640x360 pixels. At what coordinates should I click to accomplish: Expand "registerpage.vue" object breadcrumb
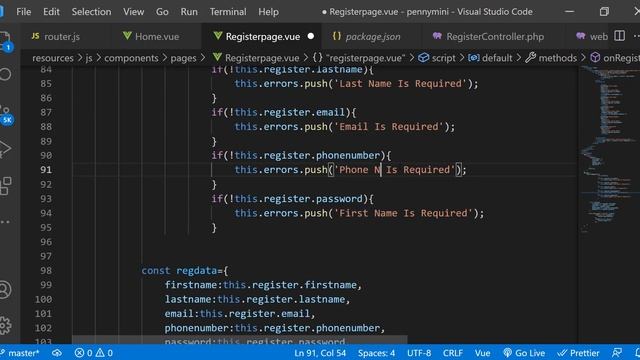click(x=359, y=58)
